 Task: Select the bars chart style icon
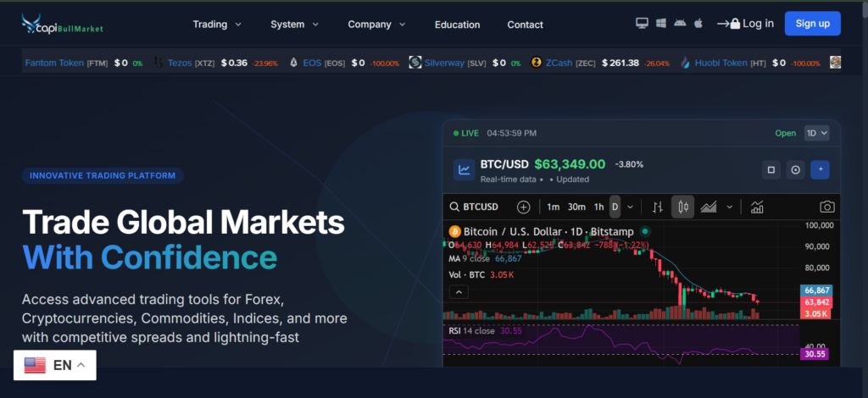tap(658, 207)
